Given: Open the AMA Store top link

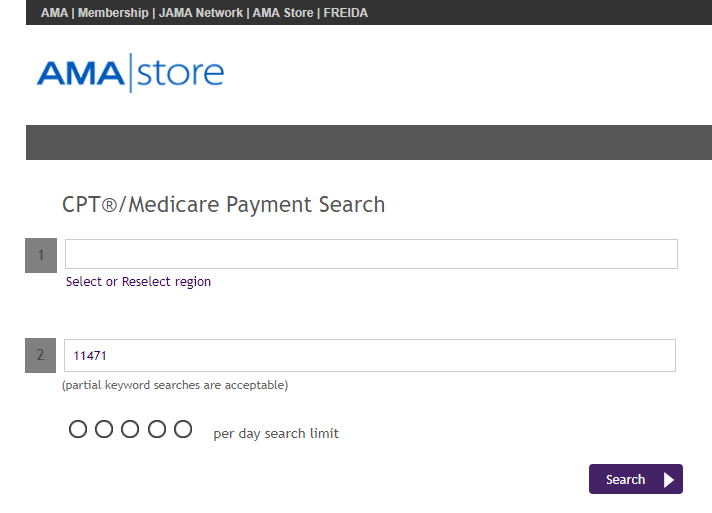Looking at the screenshot, I should tap(283, 13).
